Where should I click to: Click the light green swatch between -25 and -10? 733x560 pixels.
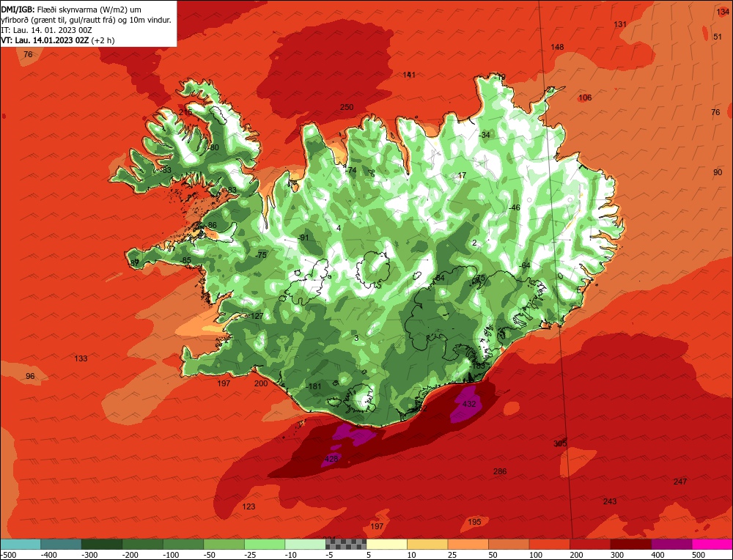(x=265, y=544)
